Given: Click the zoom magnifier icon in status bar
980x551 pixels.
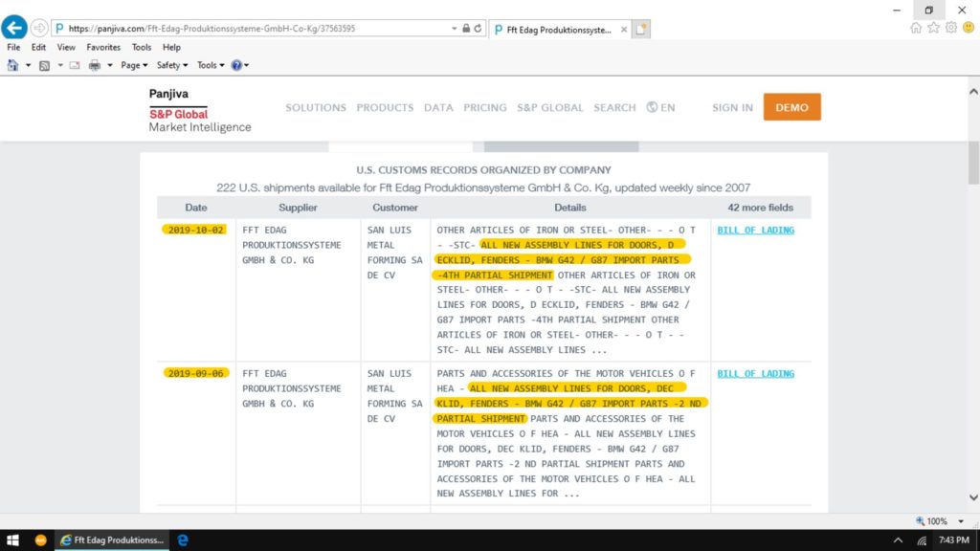Looking at the screenshot, I should [920, 521].
